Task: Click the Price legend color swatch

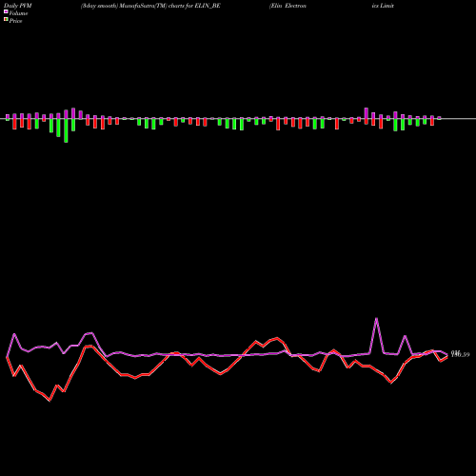Action: (6, 20)
